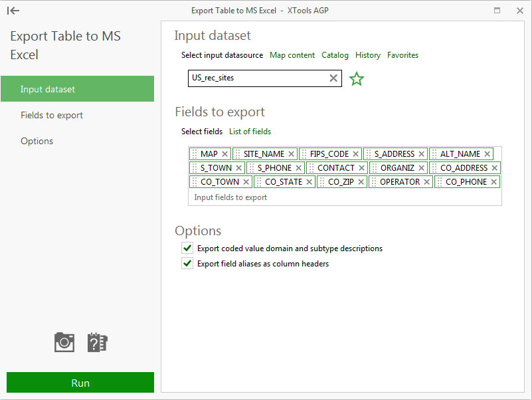Image resolution: width=532 pixels, height=400 pixels.
Task: Go to Fields to export section
Action: [52, 115]
